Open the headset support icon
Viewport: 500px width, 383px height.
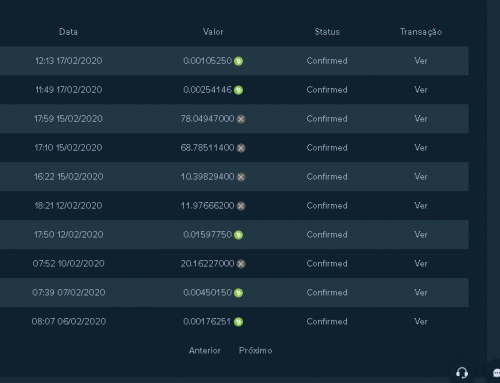coord(462,372)
